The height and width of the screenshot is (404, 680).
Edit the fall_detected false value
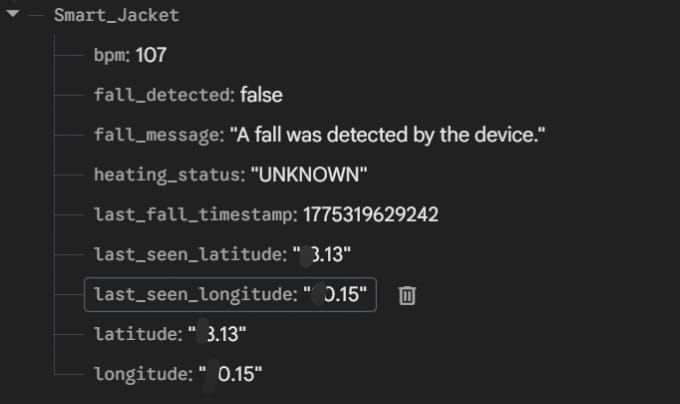point(261,95)
